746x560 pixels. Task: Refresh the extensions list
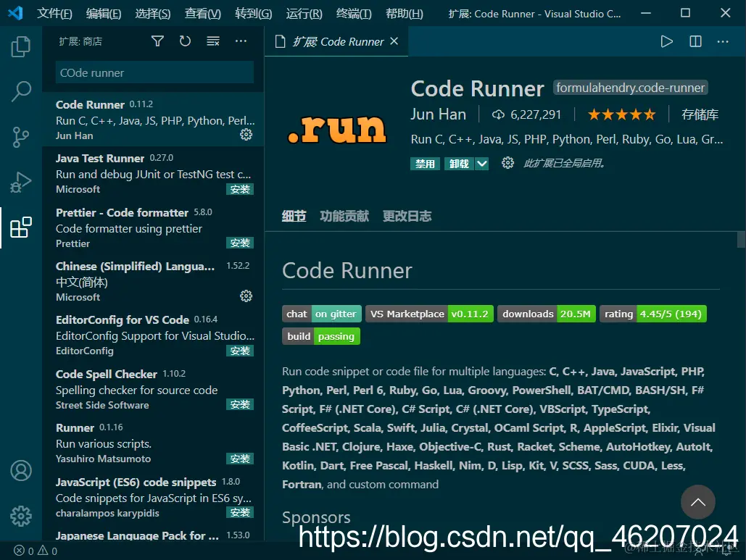185,41
